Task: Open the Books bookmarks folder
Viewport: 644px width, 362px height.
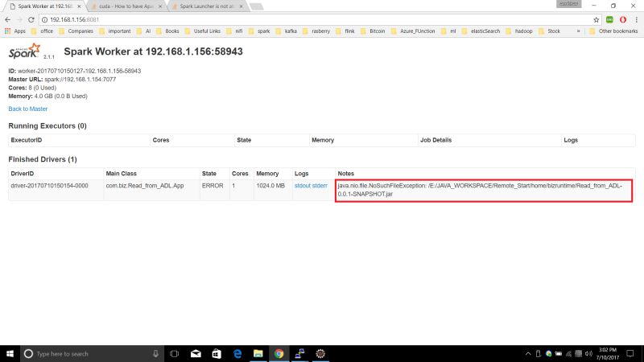Action: (x=167, y=31)
